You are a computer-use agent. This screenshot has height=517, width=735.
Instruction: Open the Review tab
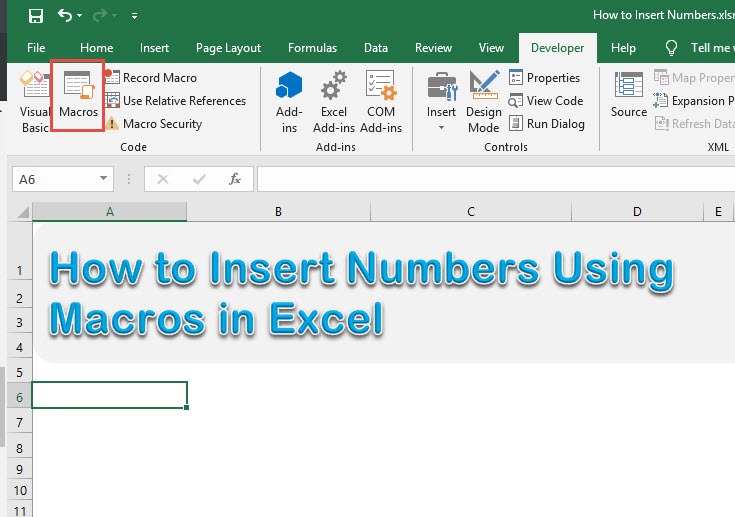433,48
